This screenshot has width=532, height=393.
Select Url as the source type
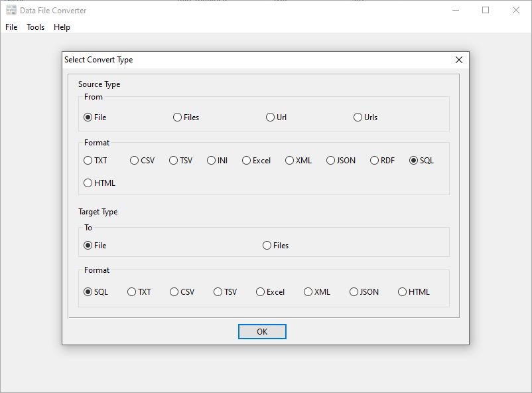tap(271, 116)
